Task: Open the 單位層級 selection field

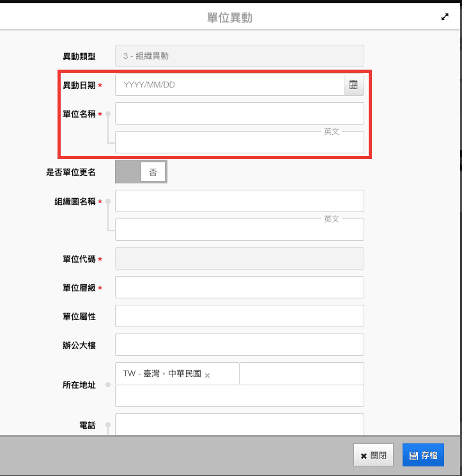Action: click(239, 288)
